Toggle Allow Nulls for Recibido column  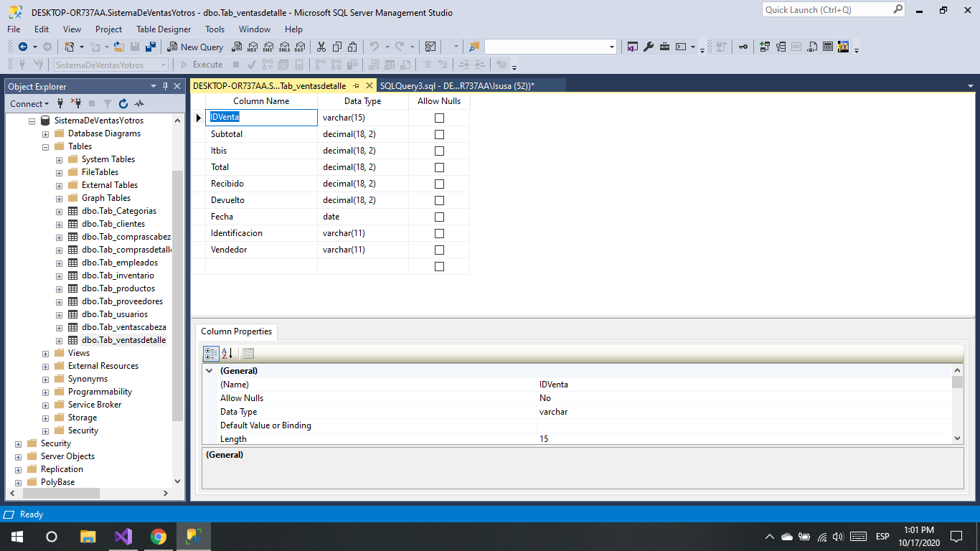[x=439, y=184]
